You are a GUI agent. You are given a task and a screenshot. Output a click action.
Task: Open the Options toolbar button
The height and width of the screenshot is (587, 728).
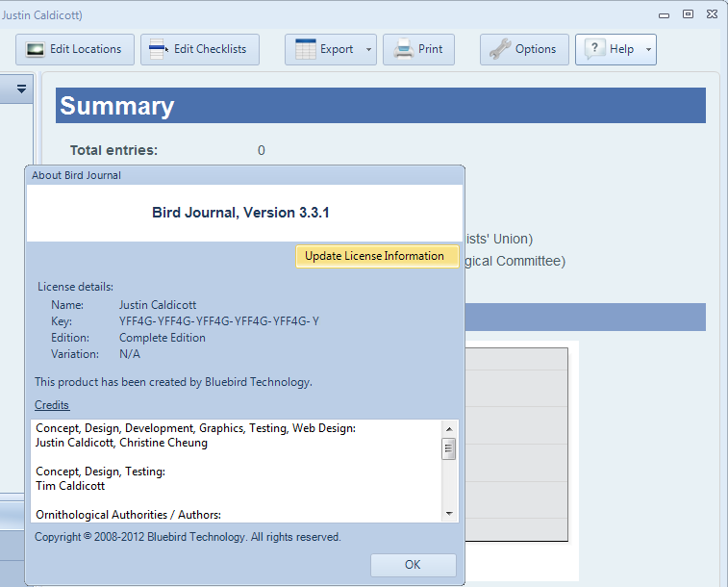pos(524,49)
